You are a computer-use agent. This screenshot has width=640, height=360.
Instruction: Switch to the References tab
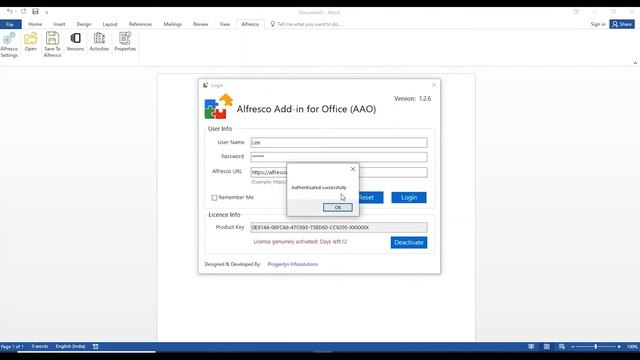[140, 24]
